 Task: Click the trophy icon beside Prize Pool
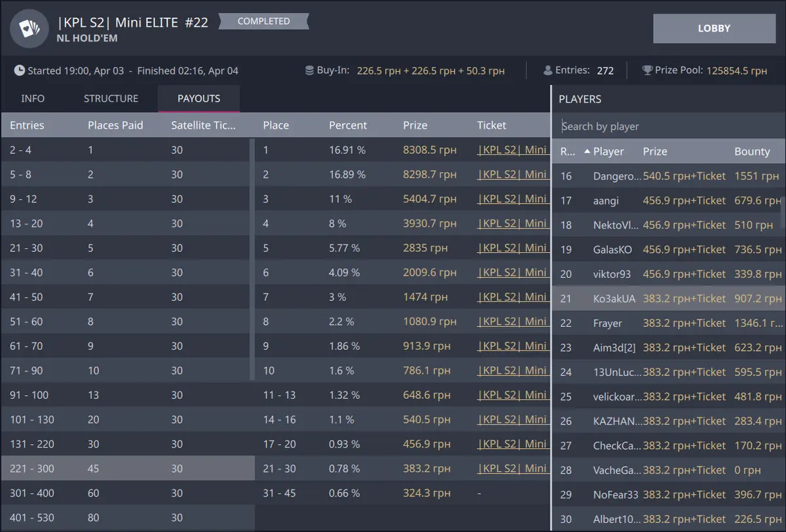647,70
